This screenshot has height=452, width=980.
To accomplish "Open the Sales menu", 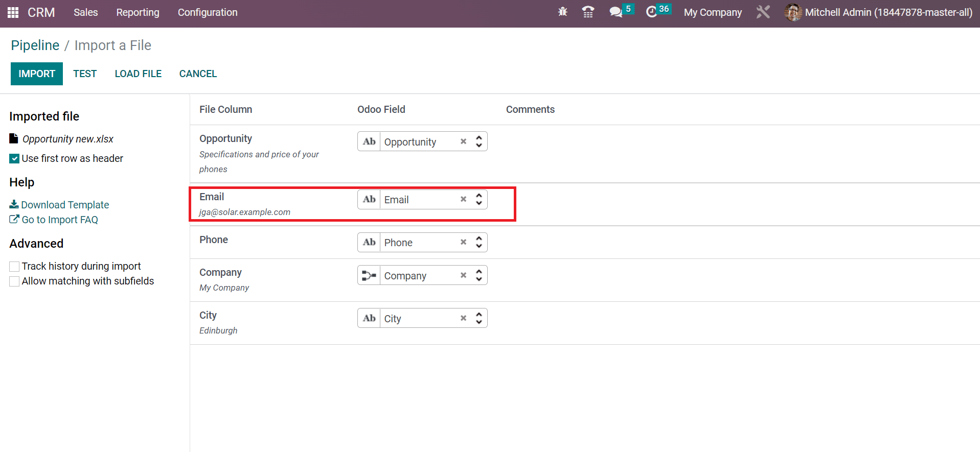I will click(85, 12).
